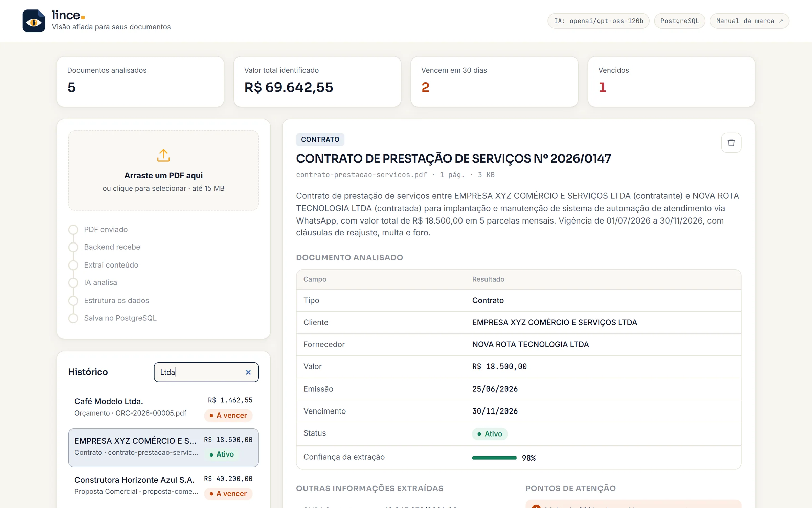Image resolution: width=812 pixels, height=508 pixels.
Task: Click the 'Extrai conteúdo' step circle
Action: [73, 265]
